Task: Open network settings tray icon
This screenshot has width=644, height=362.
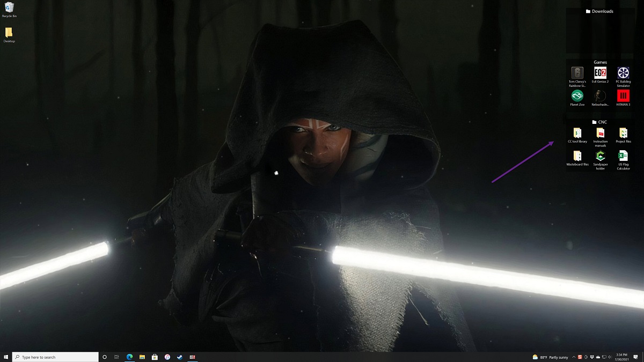Action: pos(604,357)
